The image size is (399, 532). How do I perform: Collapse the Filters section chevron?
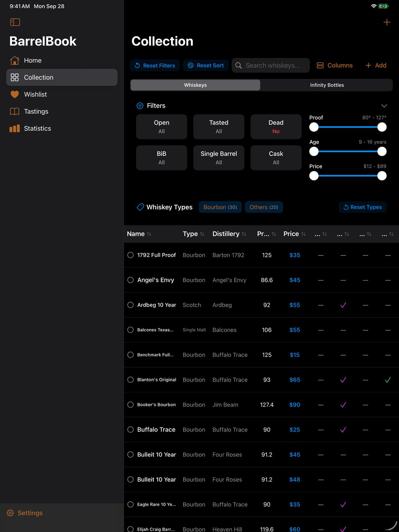coord(384,106)
